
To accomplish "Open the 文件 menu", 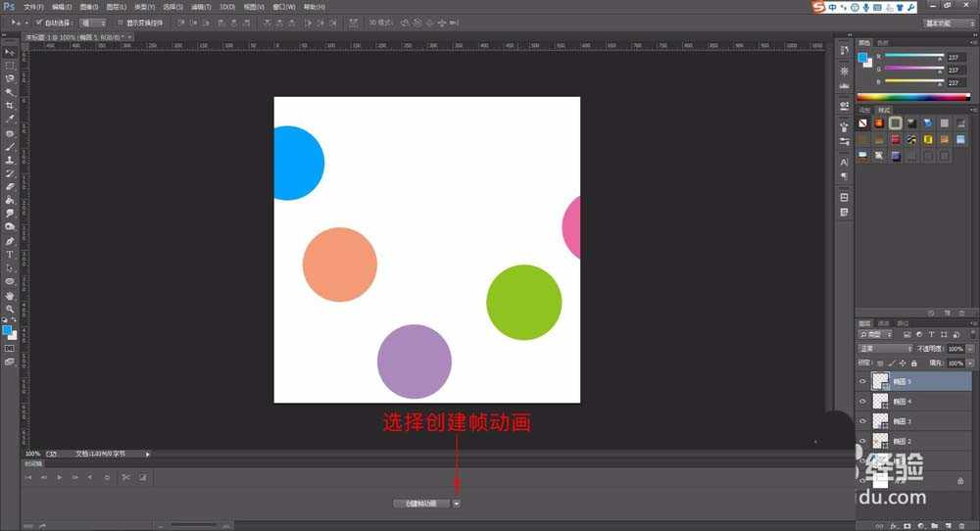I will click(33, 7).
